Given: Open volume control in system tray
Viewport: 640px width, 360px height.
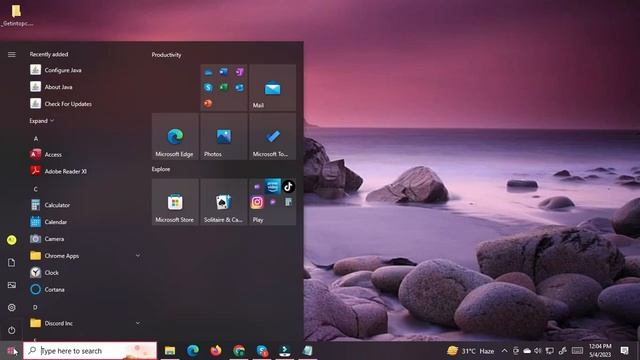Looking at the screenshot, I should (x=538, y=351).
